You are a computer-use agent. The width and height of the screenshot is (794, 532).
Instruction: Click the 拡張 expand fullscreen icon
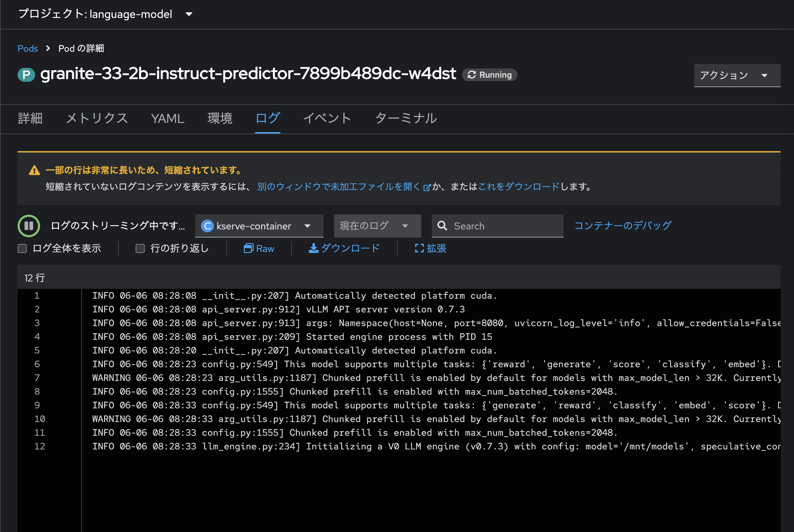(x=419, y=248)
